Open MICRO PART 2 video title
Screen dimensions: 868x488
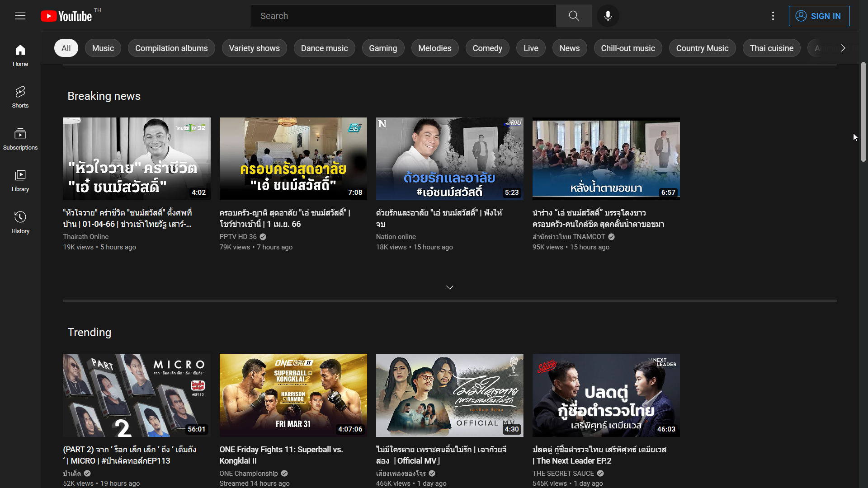(129, 455)
